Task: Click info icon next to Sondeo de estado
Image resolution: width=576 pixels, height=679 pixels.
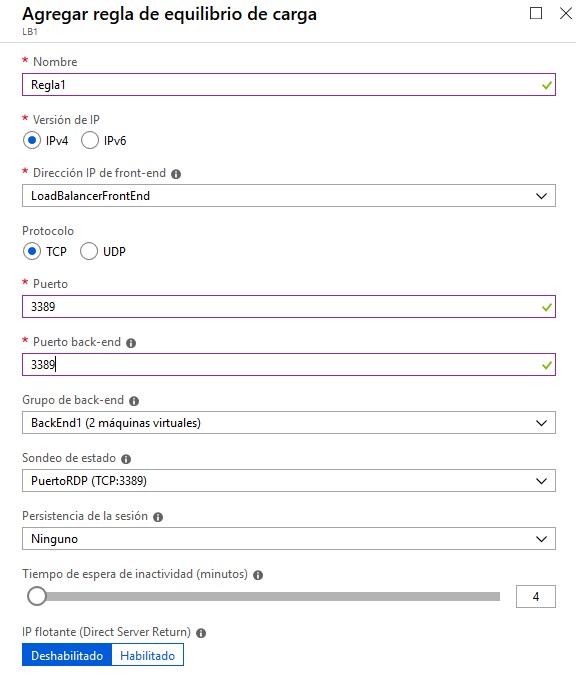Action: click(x=126, y=459)
